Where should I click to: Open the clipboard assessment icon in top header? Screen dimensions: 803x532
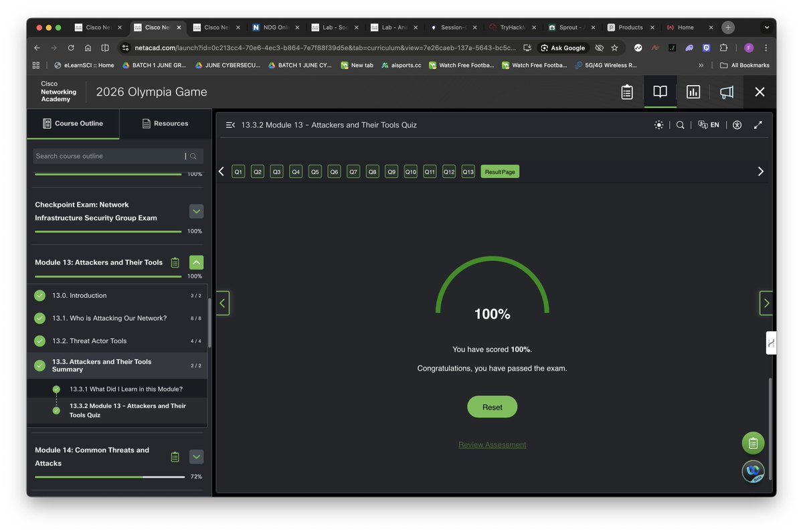[627, 92]
